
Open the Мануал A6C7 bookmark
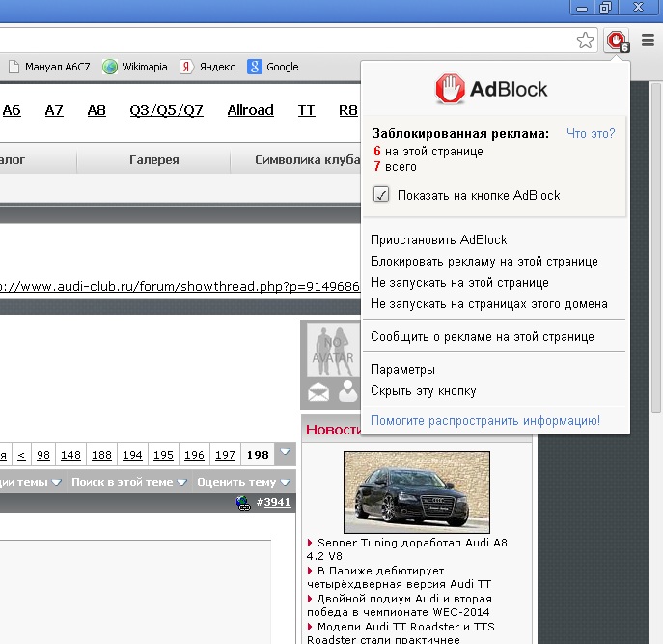[x=49, y=67]
